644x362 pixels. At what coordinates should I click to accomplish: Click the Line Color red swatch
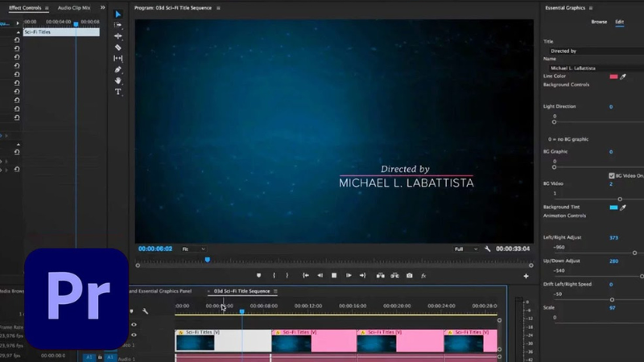pos(613,76)
